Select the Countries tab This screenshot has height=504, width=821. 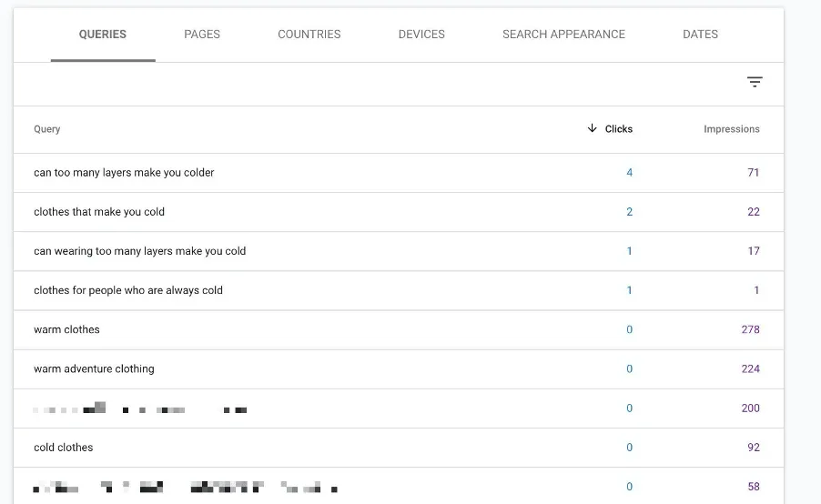(x=309, y=35)
